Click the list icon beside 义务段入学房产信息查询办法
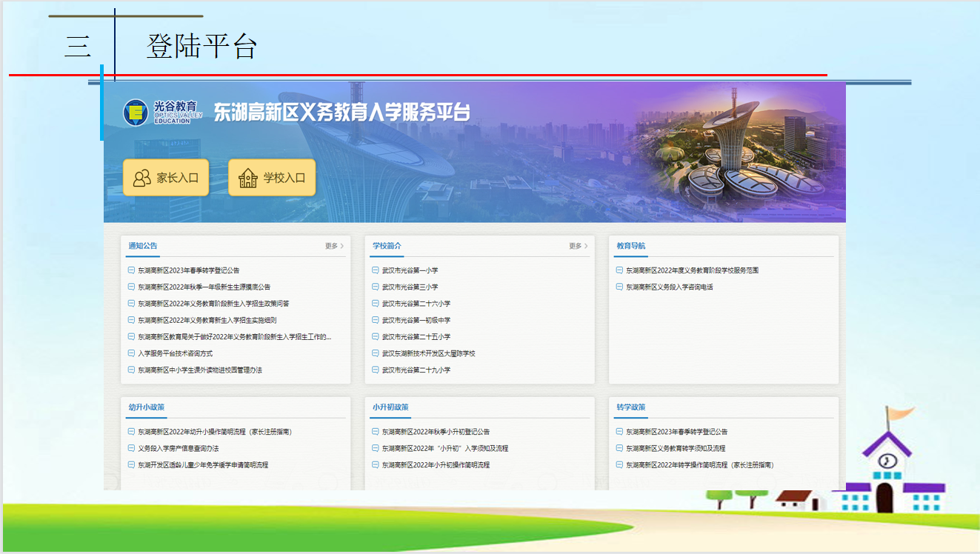This screenshot has width=980, height=554. click(131, 448)
